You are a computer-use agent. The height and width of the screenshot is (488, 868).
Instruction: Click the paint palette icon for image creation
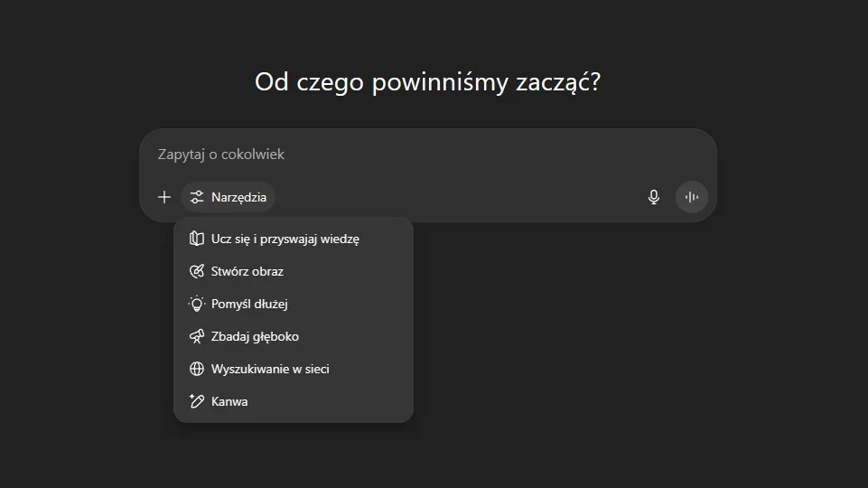197,271
